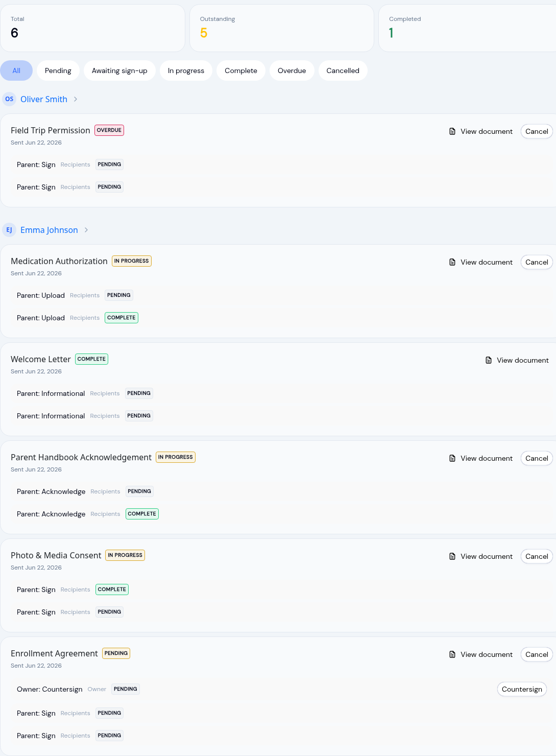This screenshot has height=756, width=556.
Task: Click the Total count card
Action: click(92, 28)
